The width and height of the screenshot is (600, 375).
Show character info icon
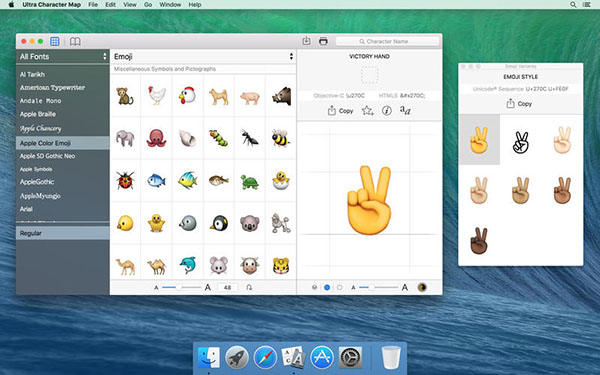tap(387, 111)
